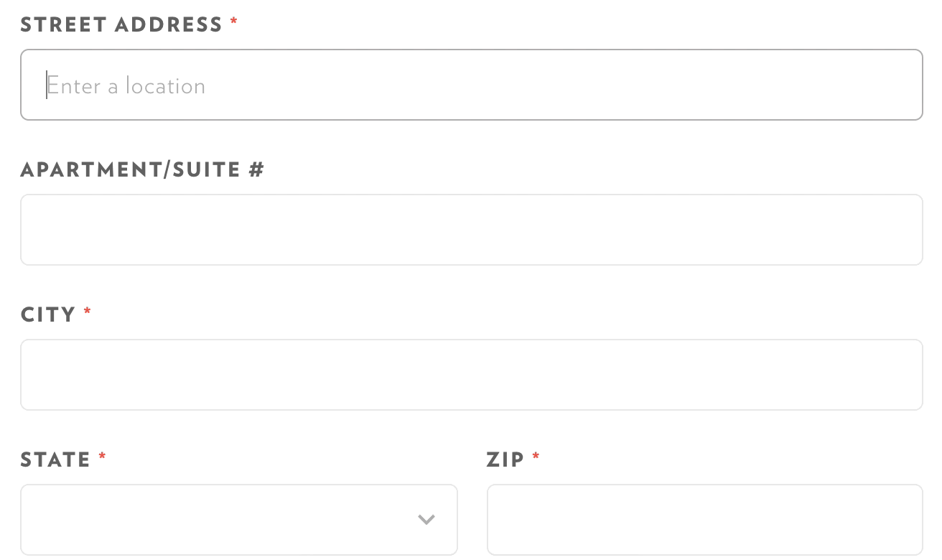Click the "Apartment/Suite #" label text
The image size is (942, 560).
pyautogui.click(x=142, y=170)
